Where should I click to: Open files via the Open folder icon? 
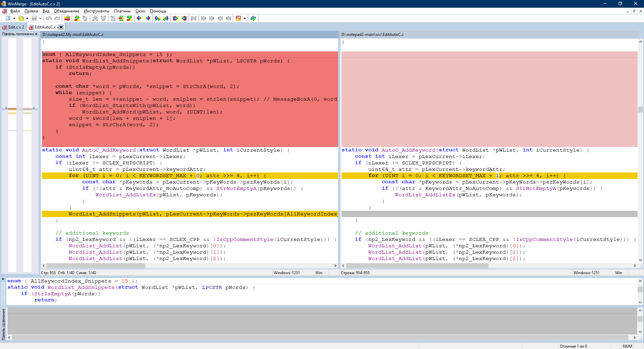coord(21,18)
